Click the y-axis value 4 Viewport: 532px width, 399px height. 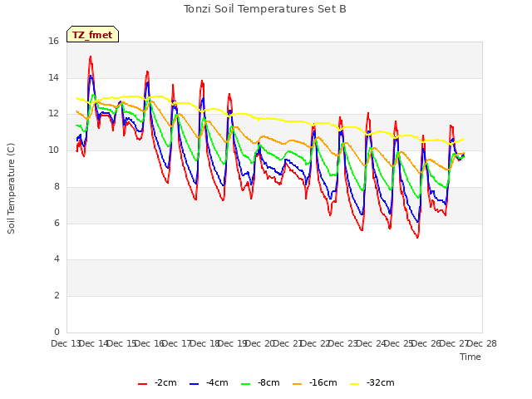[57, 259]
